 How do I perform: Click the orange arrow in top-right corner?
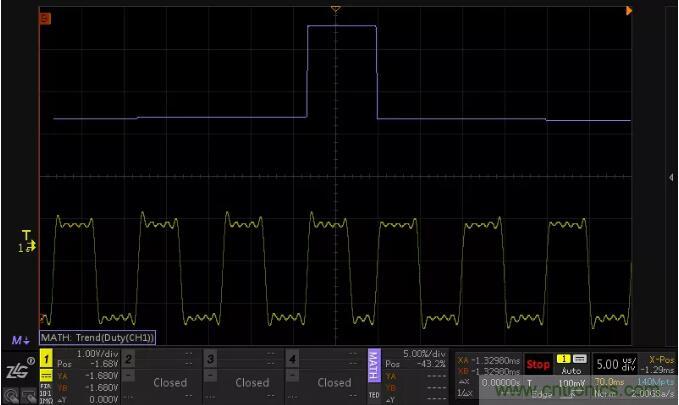(x=629, y=10)
